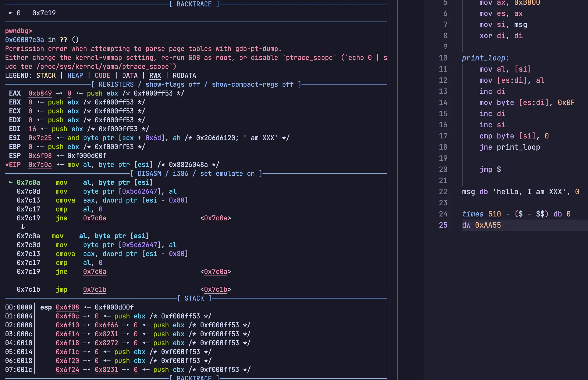Click line number 10 in the gutter
The width and height of the screenshot is (588, 380).
443,58
